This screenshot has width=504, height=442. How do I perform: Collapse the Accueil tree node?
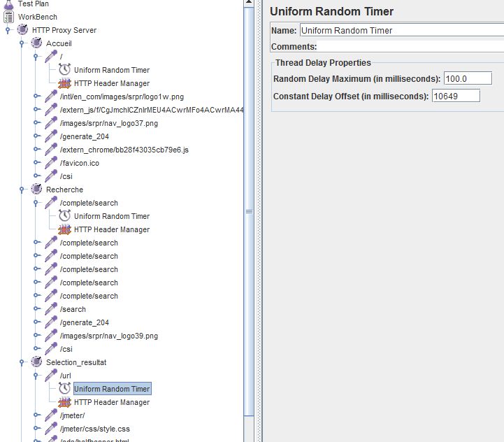coord(22,43)
